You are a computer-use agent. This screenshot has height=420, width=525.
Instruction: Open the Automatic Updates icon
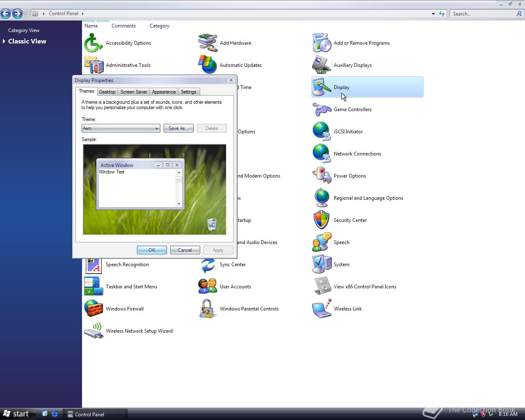208,65
